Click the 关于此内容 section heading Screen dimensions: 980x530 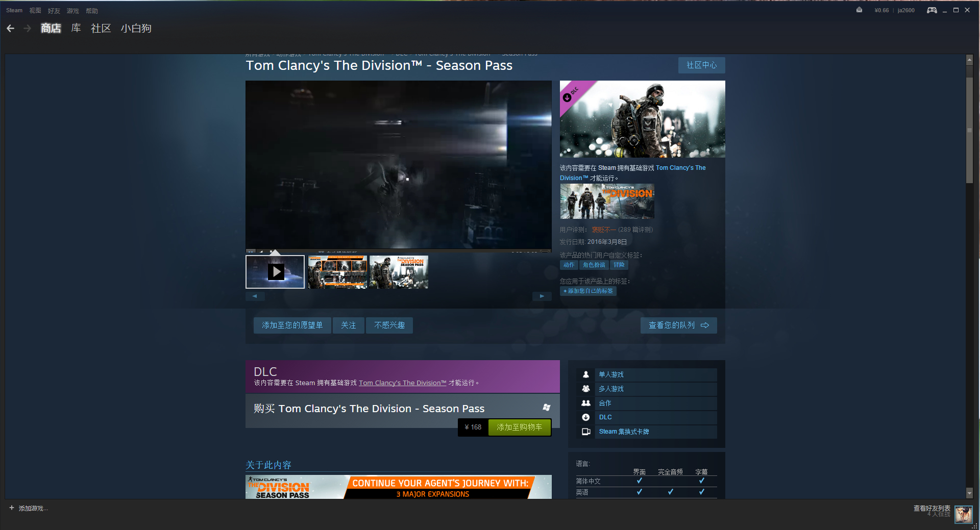(x=268, y=465)
